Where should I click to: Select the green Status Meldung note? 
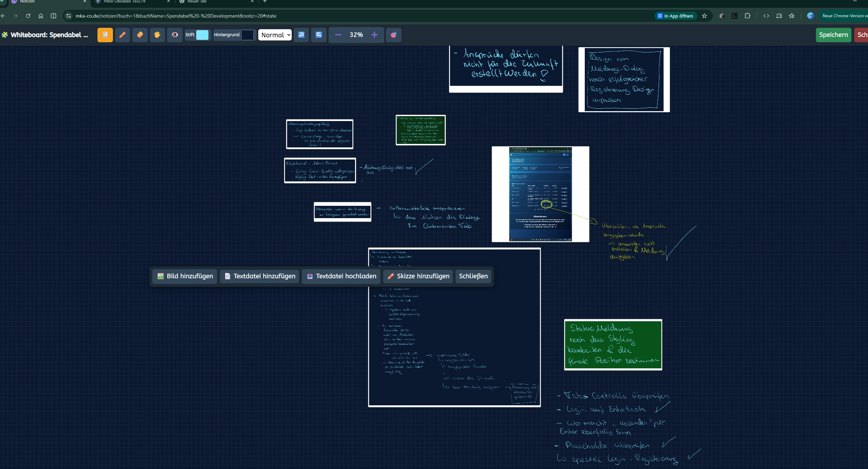613,345
